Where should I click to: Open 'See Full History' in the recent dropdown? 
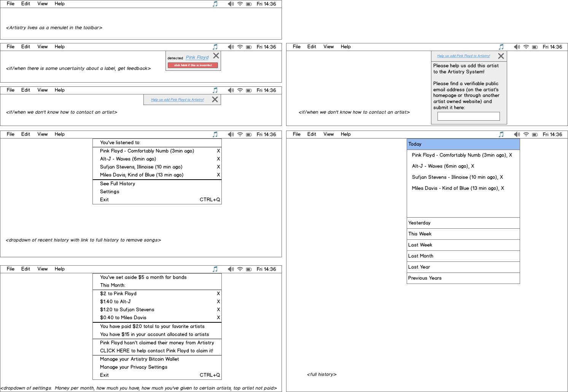pyautogui.click(x=157, y=184)
